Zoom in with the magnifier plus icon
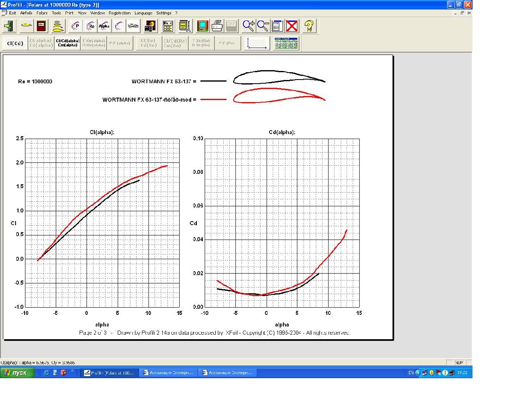525x420 pixels. (x=248, y=26)
